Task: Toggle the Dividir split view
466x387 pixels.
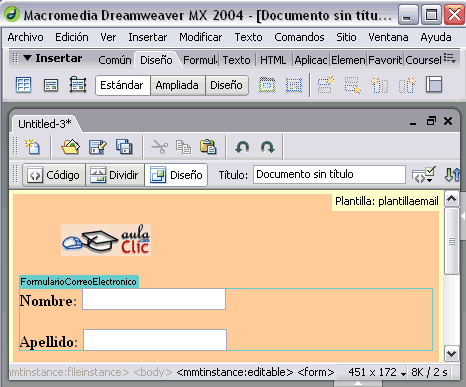Action: tap(115, 175)
